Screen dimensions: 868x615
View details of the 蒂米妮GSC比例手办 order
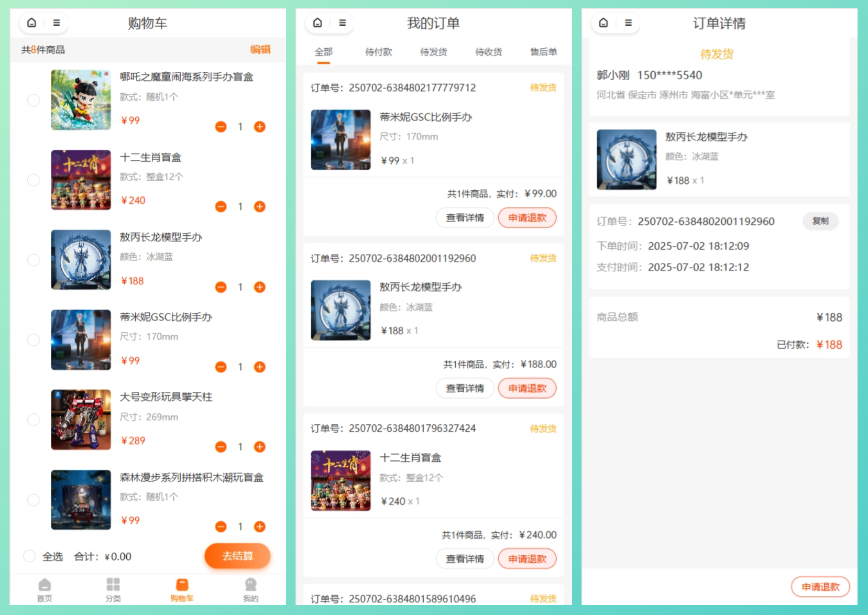pos(465,218)
